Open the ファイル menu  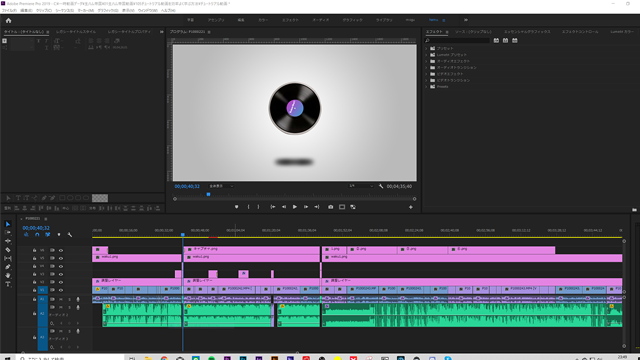point(9,11)
